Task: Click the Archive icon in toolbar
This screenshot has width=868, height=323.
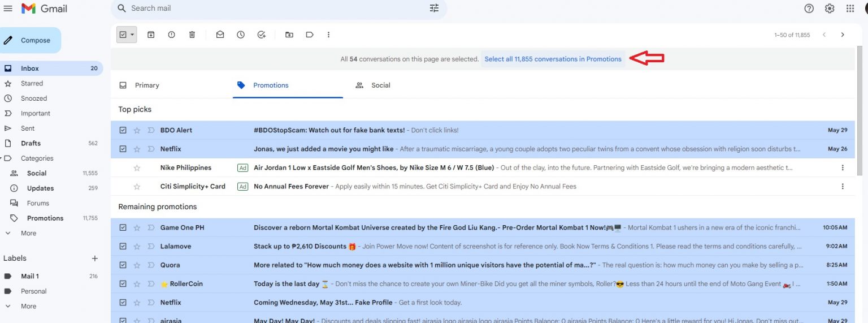Action: pos(151,35)
